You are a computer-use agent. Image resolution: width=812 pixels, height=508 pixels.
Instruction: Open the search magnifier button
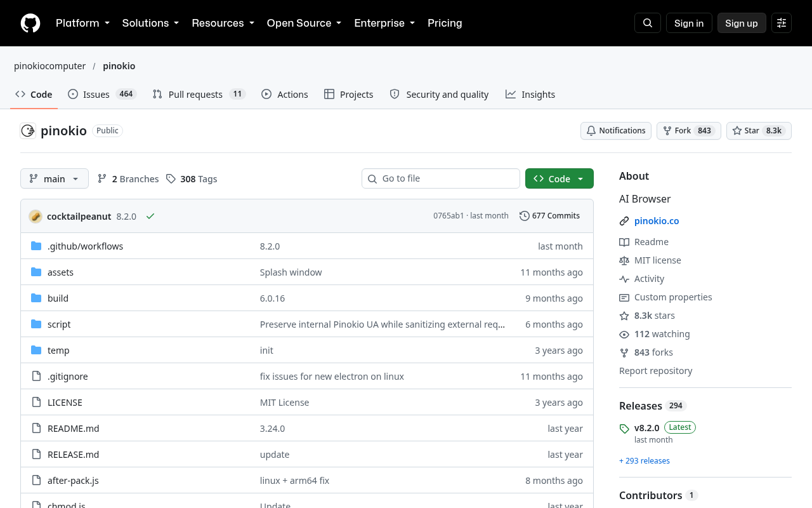click(x=648, y=23)
